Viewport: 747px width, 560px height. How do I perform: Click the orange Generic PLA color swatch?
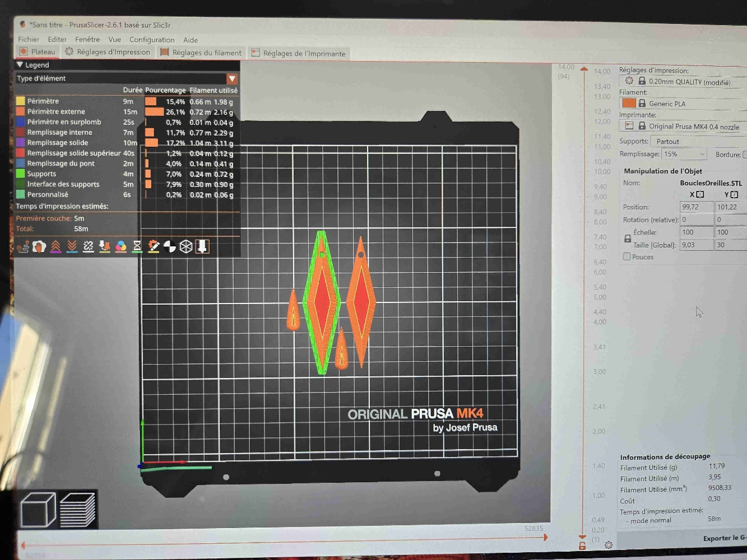(x=629, y=103)
